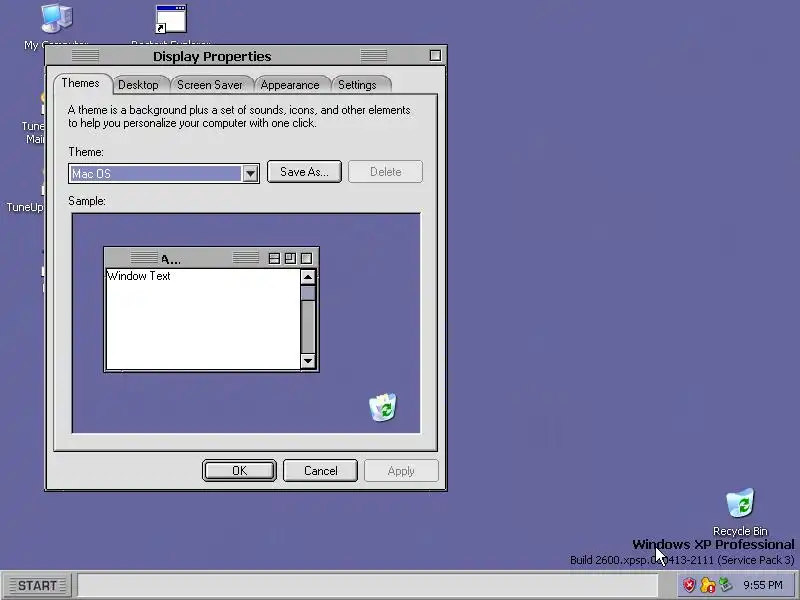Click the Apply button
800x600 pixels.
(x=401, y=471)
